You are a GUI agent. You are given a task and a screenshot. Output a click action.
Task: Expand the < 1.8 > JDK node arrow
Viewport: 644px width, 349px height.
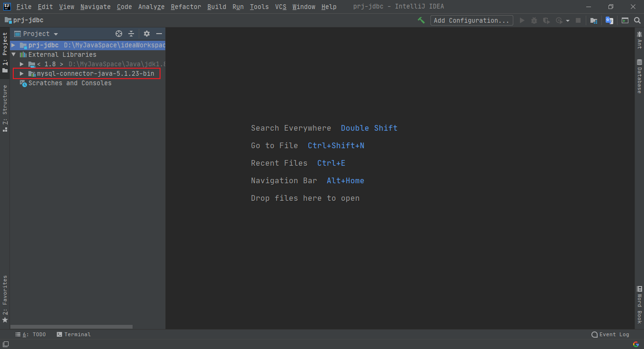click(x=22, y=64)
